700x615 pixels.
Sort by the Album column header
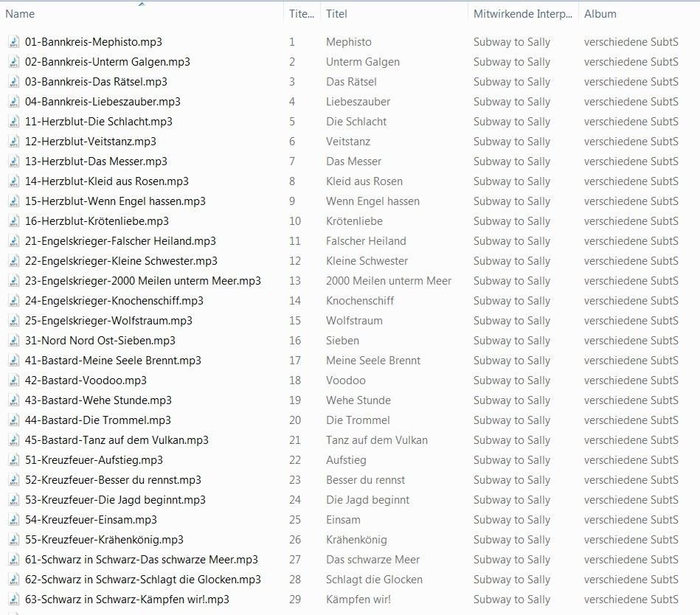pos(639,14)
